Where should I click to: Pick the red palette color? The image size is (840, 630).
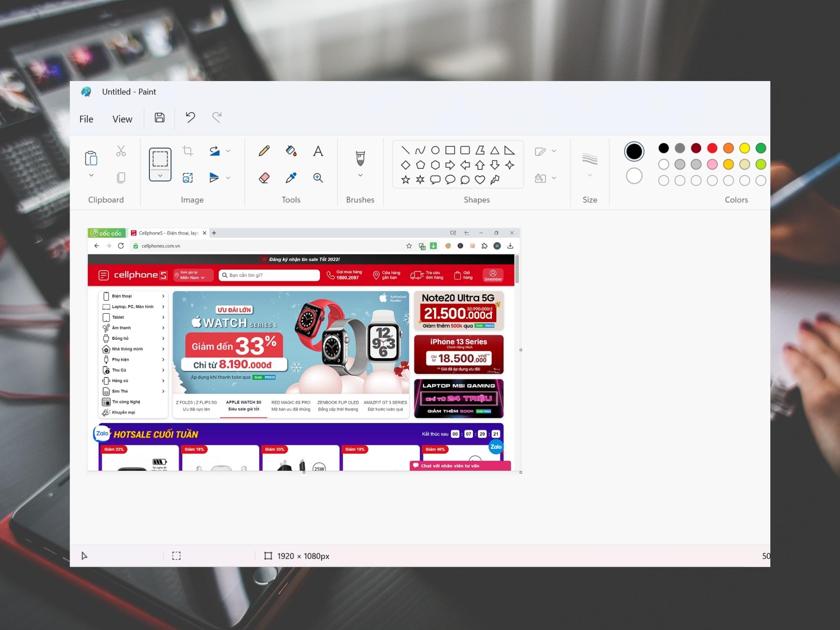click(712, 148)
